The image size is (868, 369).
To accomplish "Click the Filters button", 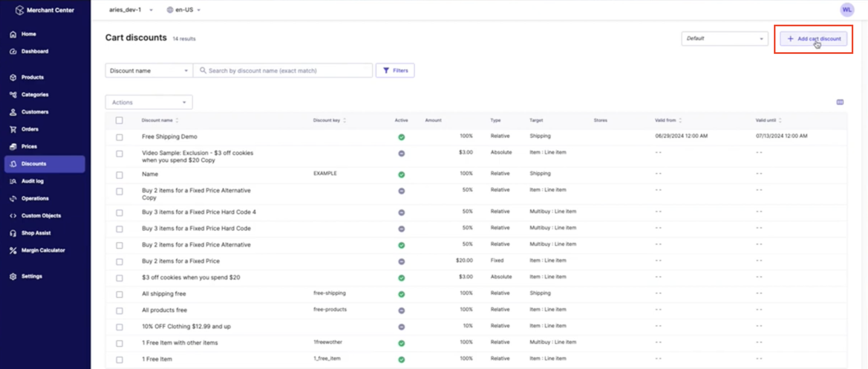I will 395,71.
